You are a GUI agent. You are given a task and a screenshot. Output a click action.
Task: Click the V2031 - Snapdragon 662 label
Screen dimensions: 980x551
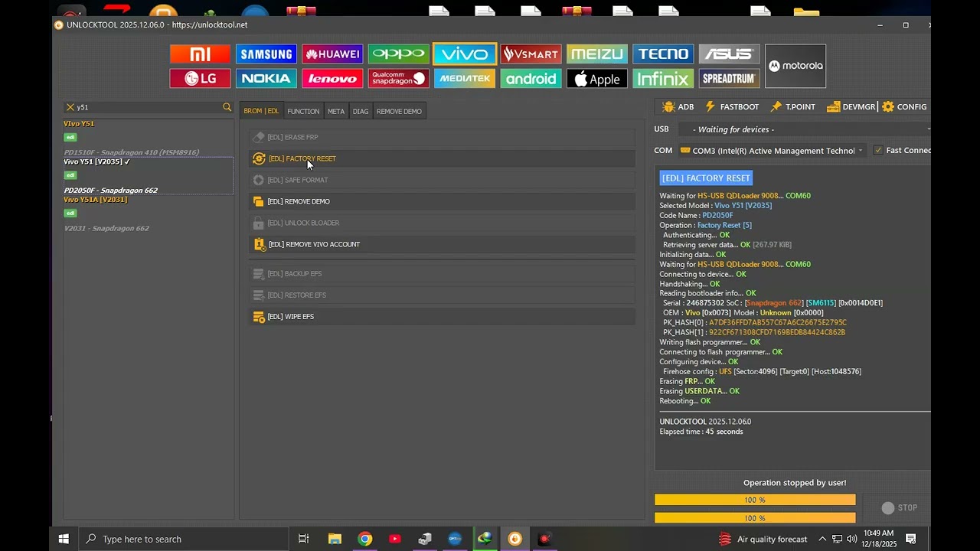click(106, 228)
